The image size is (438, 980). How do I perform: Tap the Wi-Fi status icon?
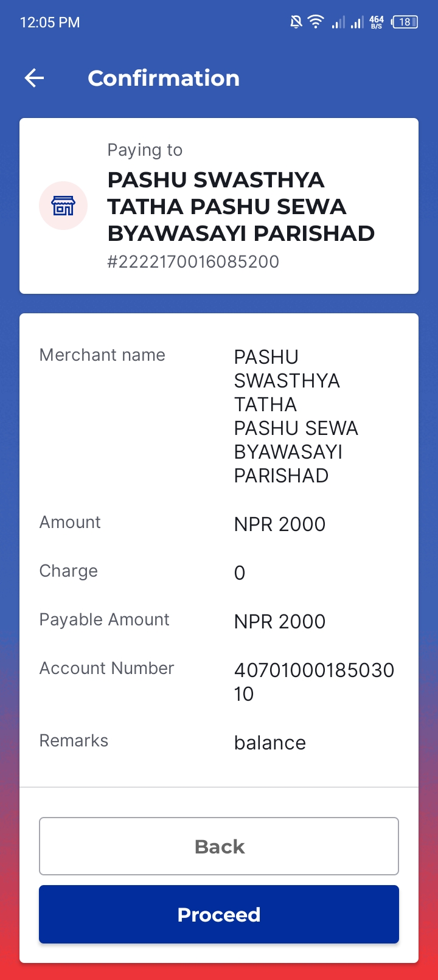[316, 23]
